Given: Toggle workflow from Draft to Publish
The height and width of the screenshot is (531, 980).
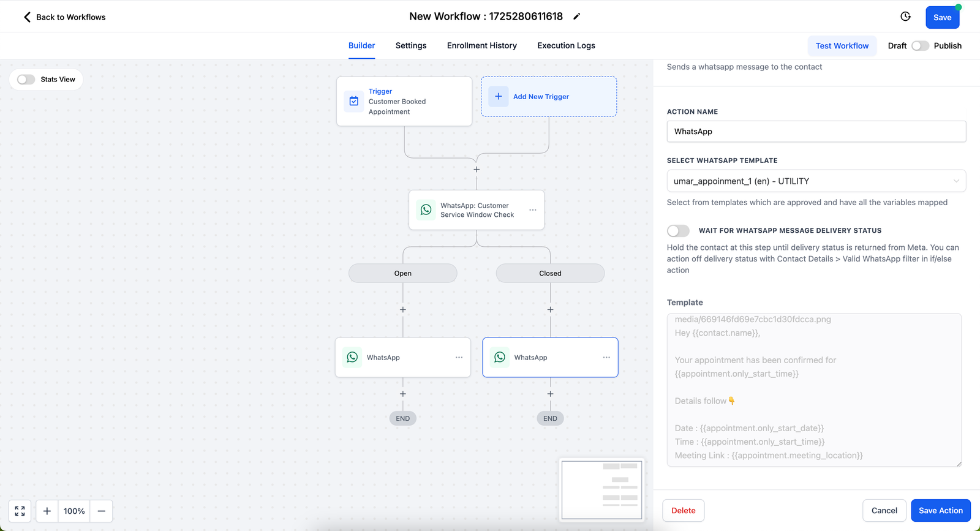Looking at the screenshot, I should (920, 46).
